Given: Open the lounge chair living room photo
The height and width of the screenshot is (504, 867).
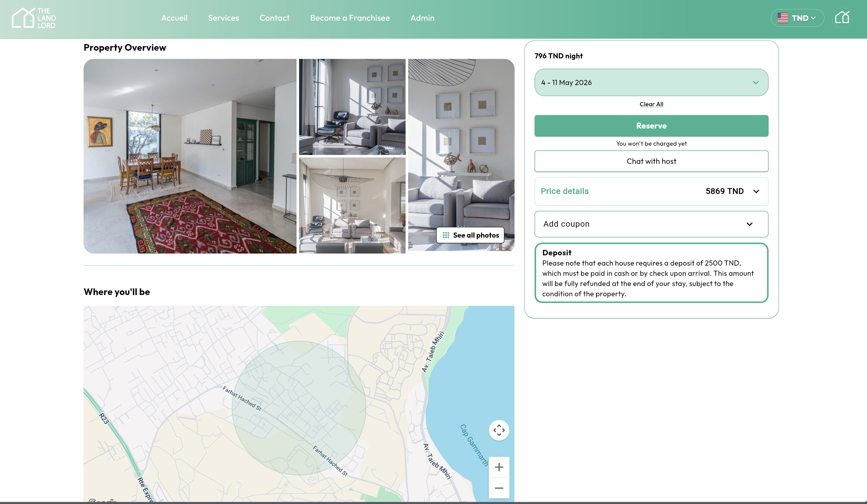Looking at the screenshot, I should click(x=352, y=107).
